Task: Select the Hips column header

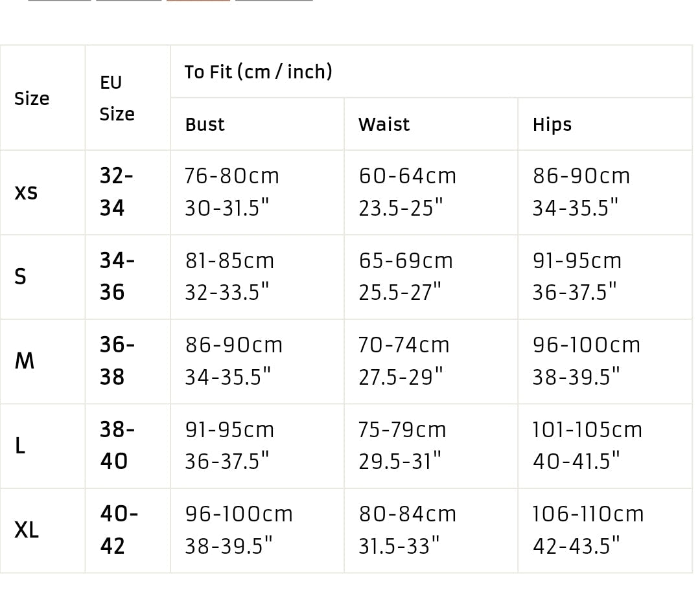Action: [552, 124]
